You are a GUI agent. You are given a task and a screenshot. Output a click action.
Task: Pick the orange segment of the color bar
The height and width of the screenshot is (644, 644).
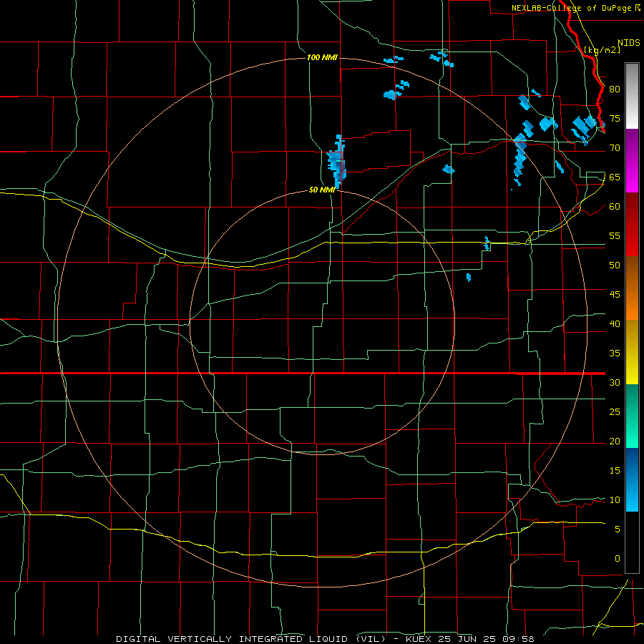click(x=632, y=288)
